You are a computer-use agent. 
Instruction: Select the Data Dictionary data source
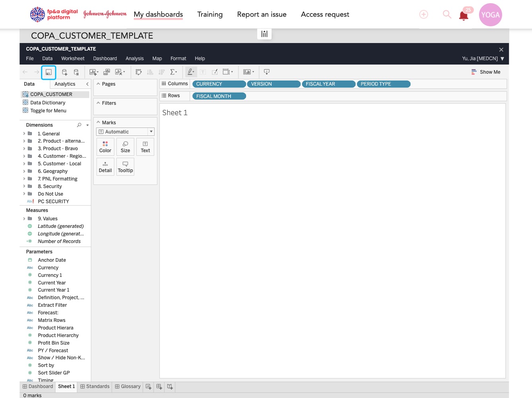48,103
